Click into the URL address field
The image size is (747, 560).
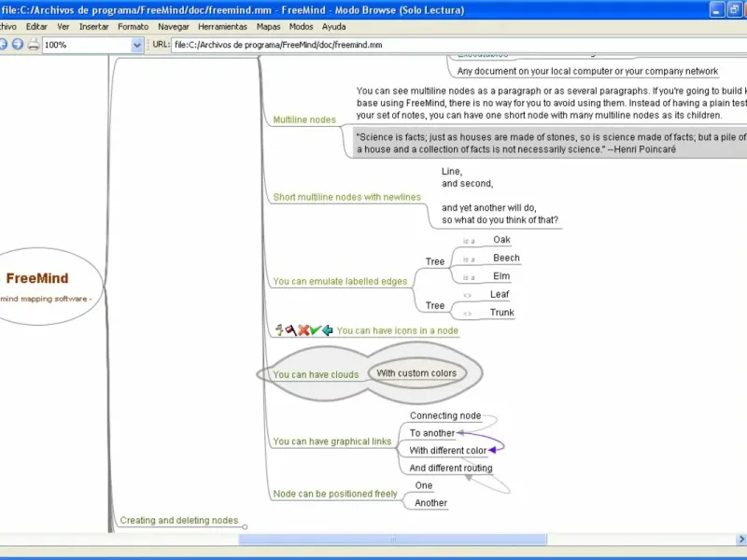[458, 45]
